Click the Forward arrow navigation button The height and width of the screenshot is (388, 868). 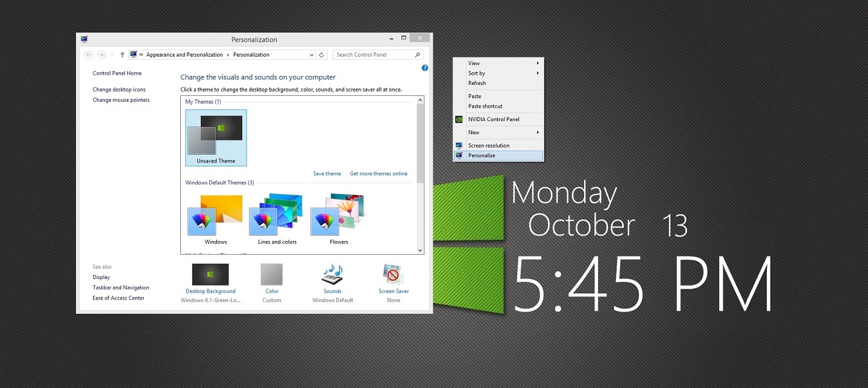pos(101,55)
